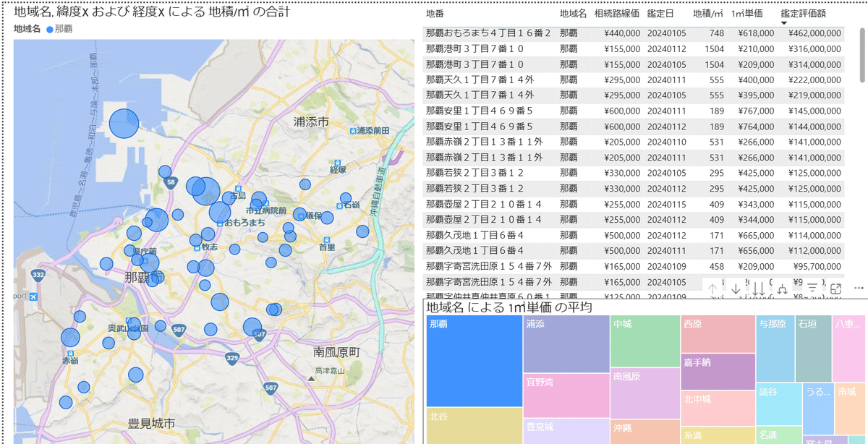Click the 那覇 legend dot above the map
The image size is (868, 444).
(x=50, y=29)
